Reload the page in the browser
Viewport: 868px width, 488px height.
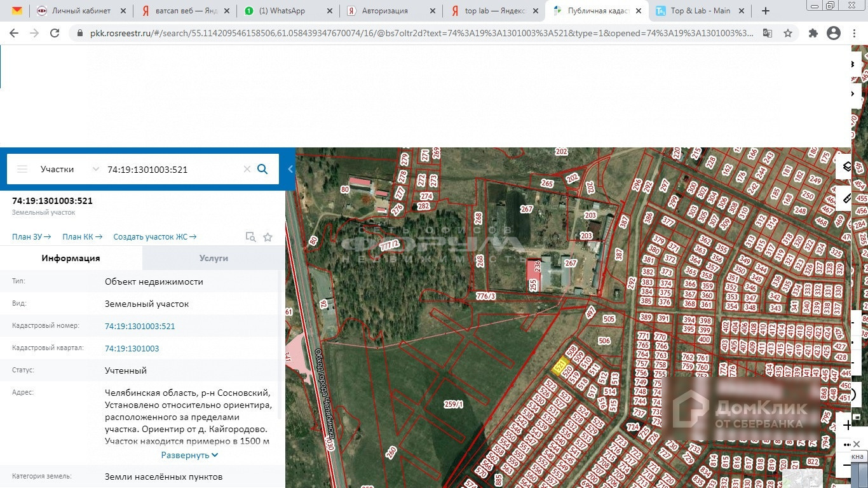tap(55, 33)
